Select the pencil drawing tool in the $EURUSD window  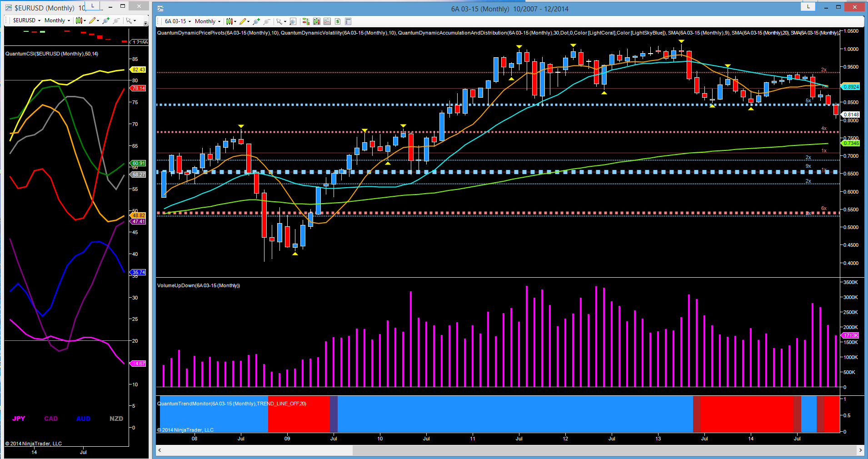[92, 20]
